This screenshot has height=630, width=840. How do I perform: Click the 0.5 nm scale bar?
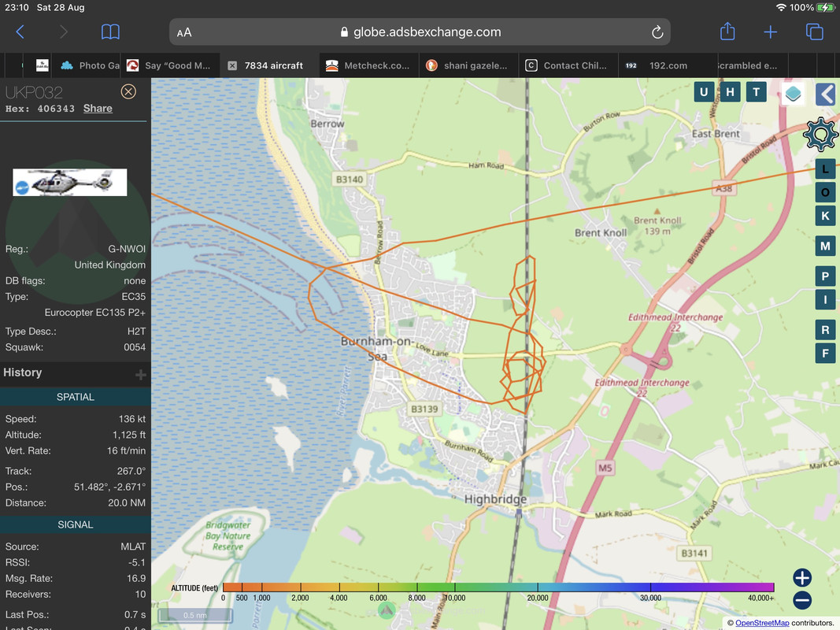tap(195, 615)
